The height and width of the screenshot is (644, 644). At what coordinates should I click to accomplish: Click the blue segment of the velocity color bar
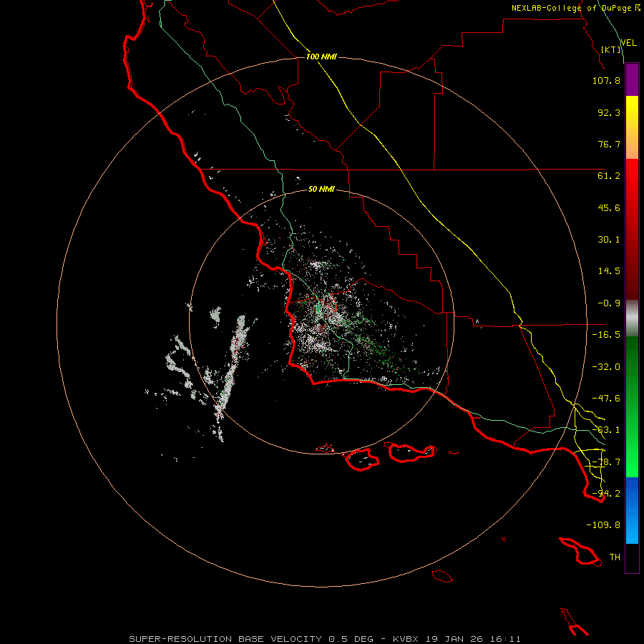[x=632, y=510]
